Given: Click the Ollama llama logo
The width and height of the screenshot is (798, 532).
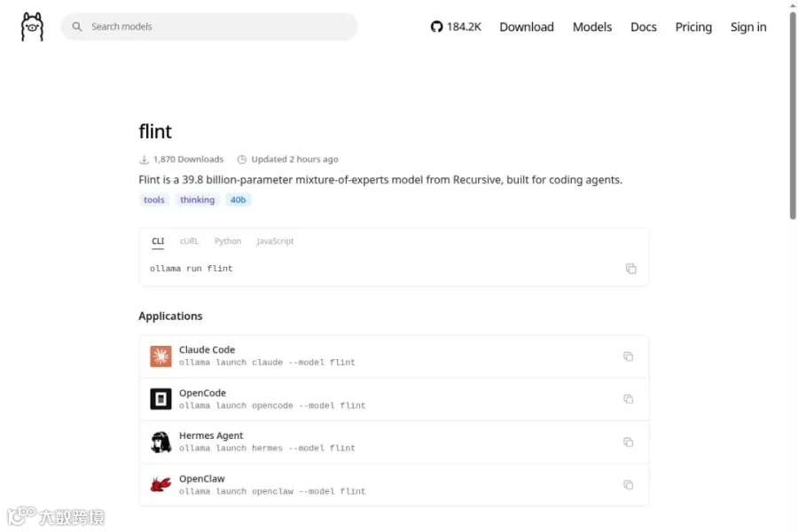Looking at the screenshot, I should click(32, 27).
